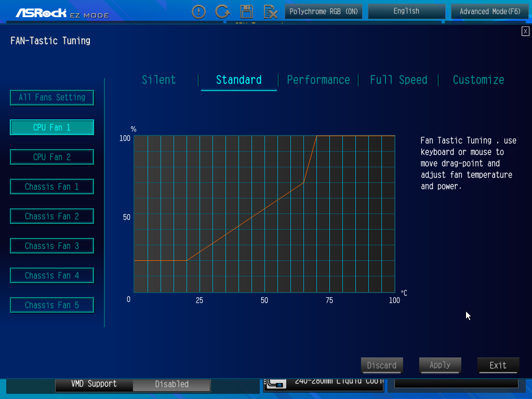Select CPU Fan 1
This screenshot has height=399, width=532.
pos(52,127)
